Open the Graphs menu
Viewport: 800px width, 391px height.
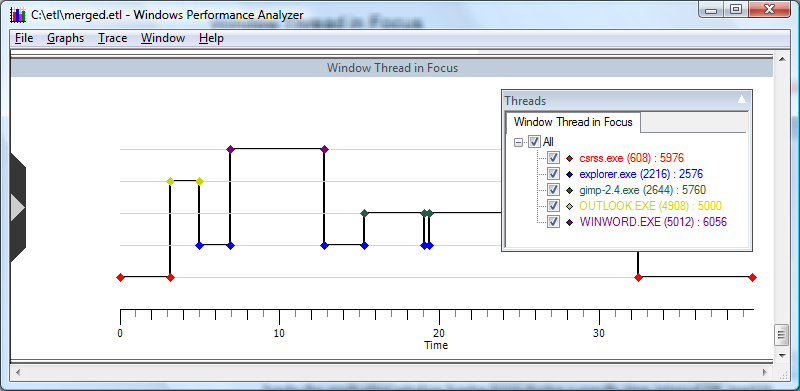65,38
